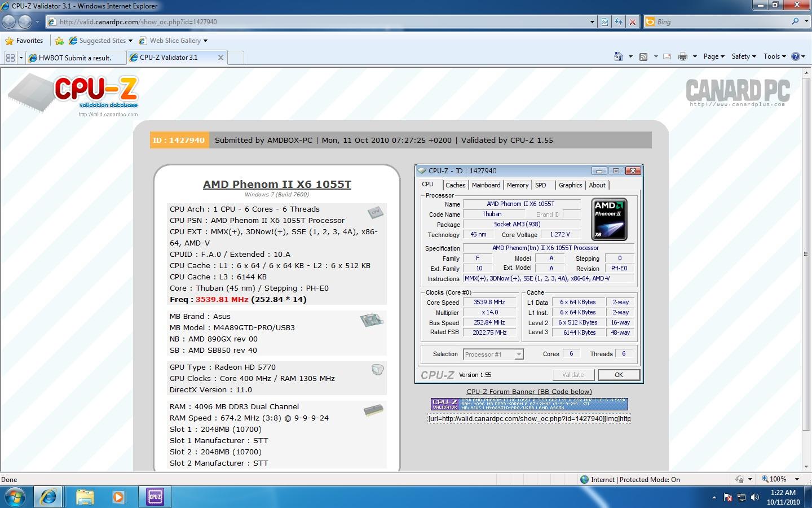Click the OK button in CPU-Z
812x508 pixels.
pyautogui.click(x=619, y=375)
